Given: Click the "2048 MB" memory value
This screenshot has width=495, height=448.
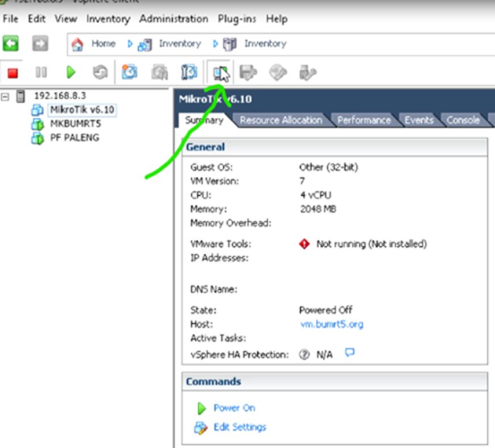Looking at the screenshot, I should (x=318, y=209).
